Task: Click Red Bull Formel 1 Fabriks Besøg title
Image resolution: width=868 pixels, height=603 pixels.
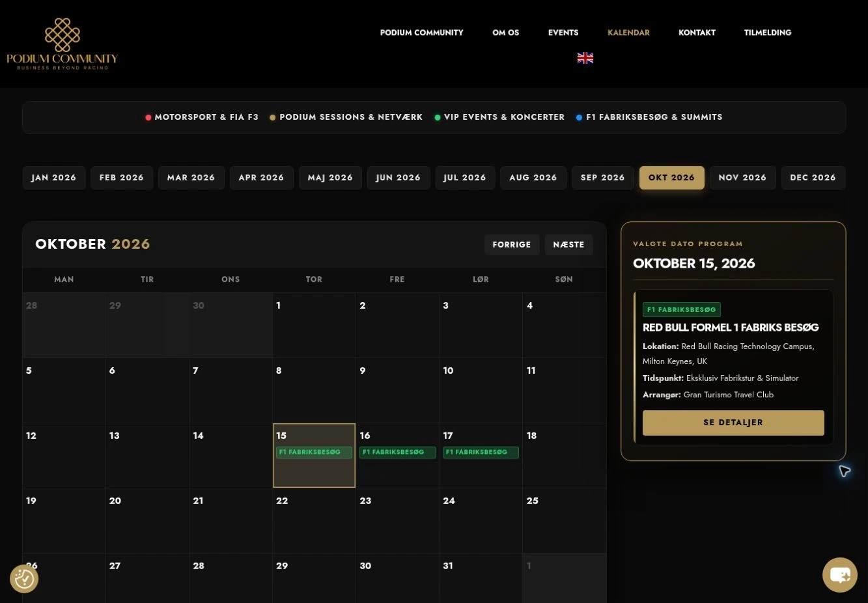Action: pyautogui.click(x=731, y=328)
